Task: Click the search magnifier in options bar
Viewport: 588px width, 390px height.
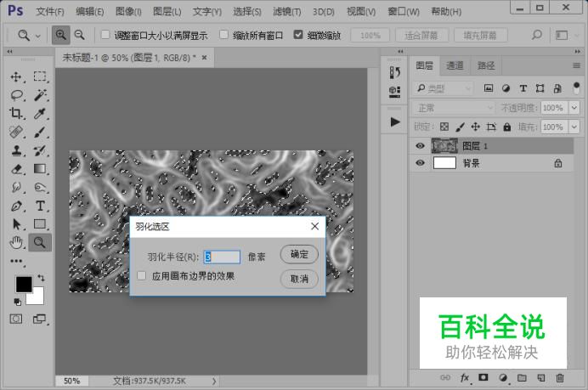Action: point(537,35)
